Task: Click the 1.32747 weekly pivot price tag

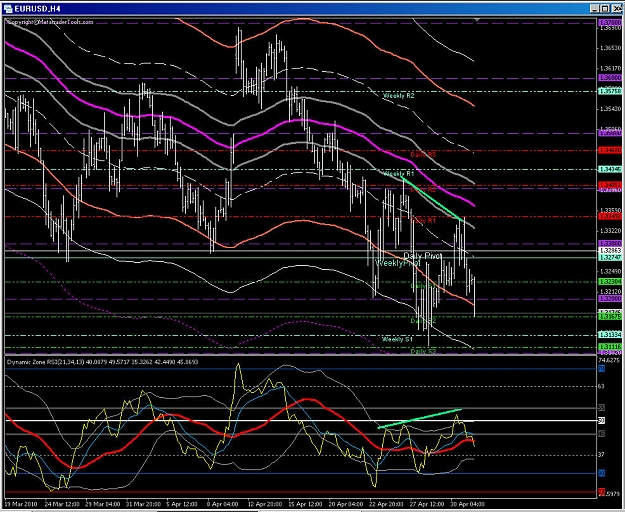Action: pos(610,258)
